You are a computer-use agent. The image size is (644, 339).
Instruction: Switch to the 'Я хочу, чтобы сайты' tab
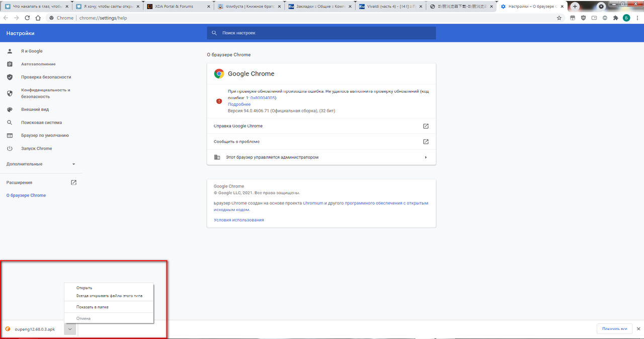click(x=107, y=7)
